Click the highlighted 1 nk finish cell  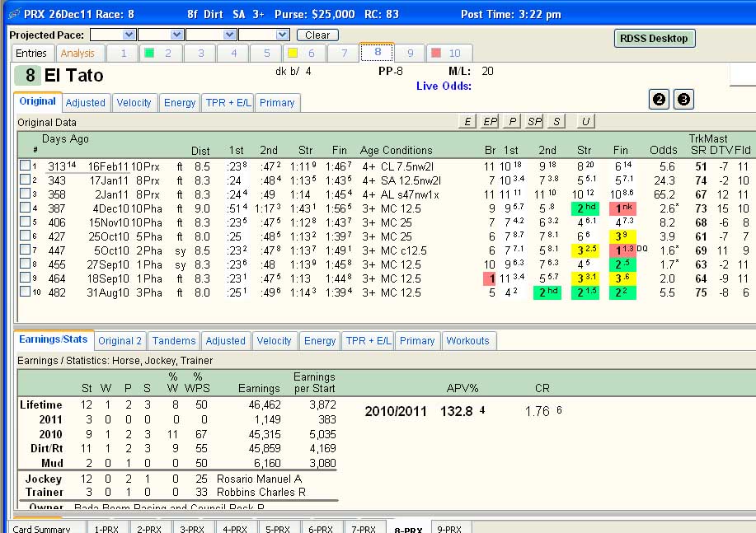pos(622,208)
